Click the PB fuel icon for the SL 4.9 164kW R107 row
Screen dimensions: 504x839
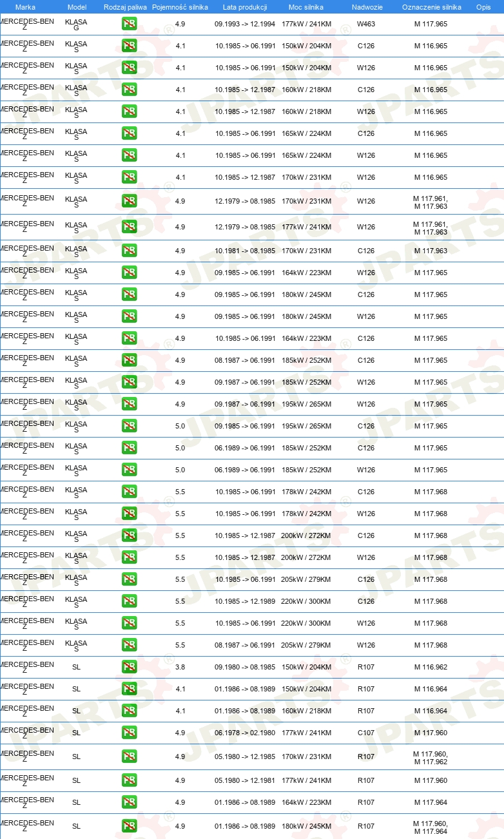click(x=129, y=803)
